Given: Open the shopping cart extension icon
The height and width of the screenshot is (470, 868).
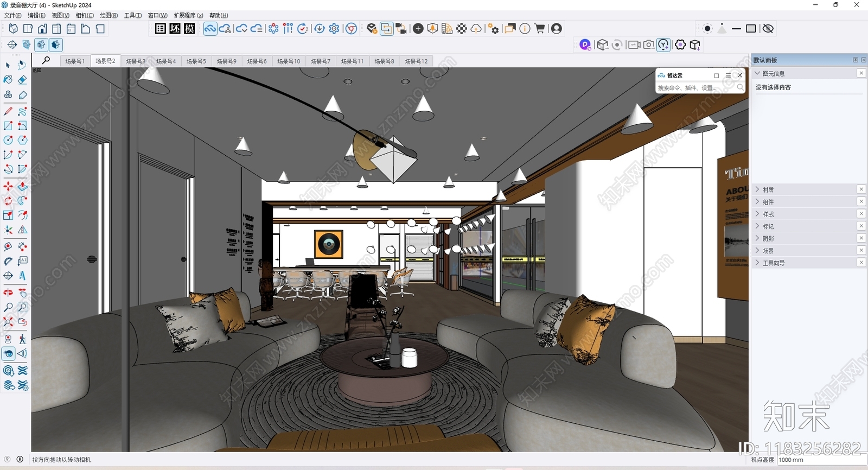Looking at the screenshot, I should (x=540, y=29).
